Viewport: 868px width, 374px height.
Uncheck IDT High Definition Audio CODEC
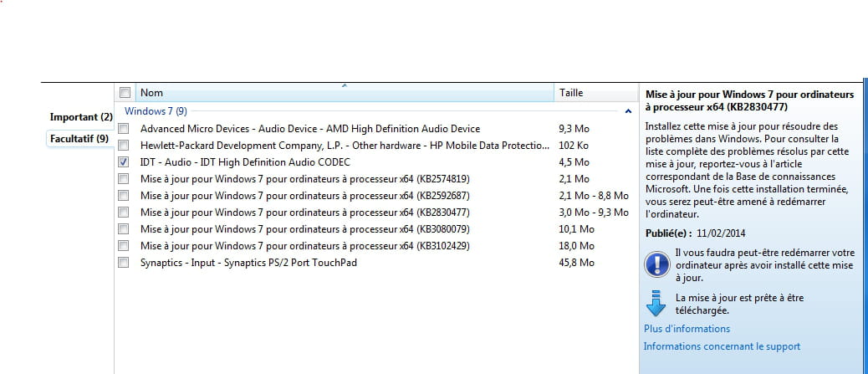[124, 162]
